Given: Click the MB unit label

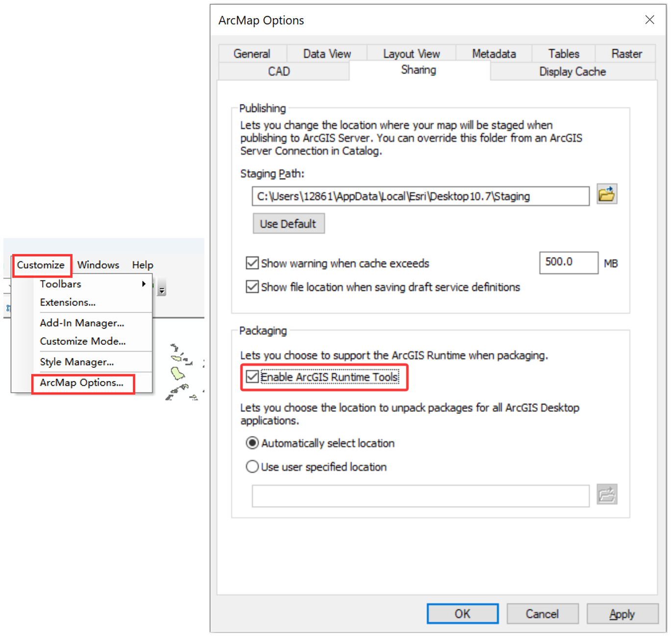Looking at the screenshot, I should point(611,263).
